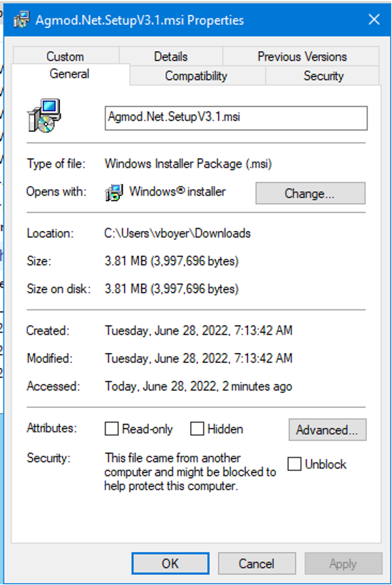Click the Windows installer icon beside Opens with
The width and height of the screenshot is (392, 585).
[x=113, y=193]
